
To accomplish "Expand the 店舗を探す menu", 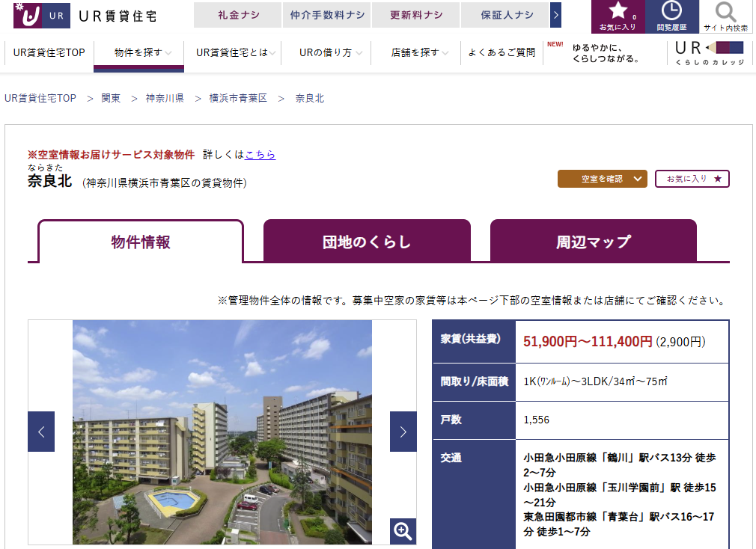I will point(415,52).
